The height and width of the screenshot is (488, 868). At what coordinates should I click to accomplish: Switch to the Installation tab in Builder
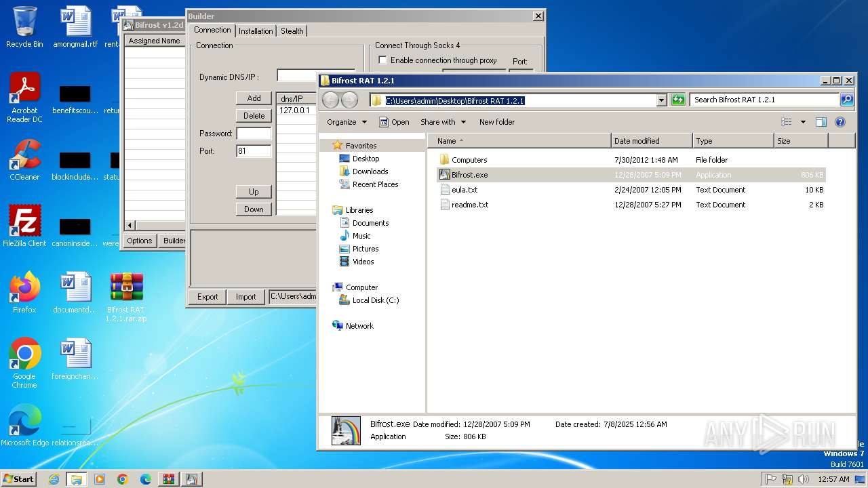256,31
